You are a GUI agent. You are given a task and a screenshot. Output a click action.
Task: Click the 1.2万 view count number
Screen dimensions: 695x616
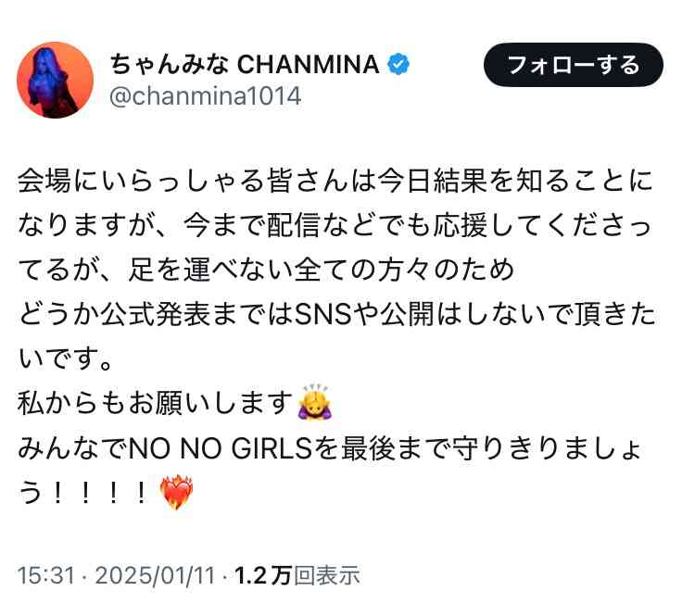pyautogui.click(x=263, y=575)
